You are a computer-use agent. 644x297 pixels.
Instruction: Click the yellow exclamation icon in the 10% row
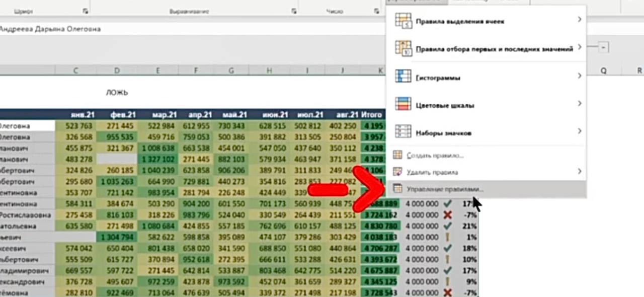point(447,259)
